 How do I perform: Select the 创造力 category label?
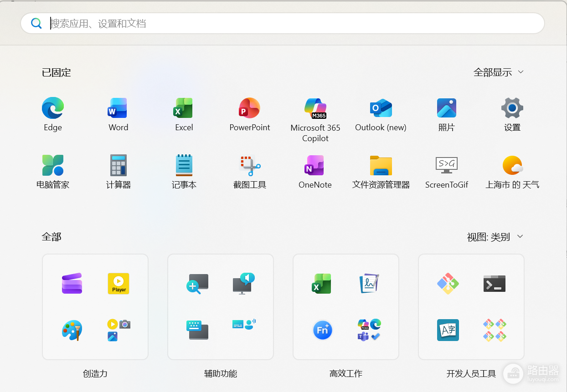pos(95,374)
